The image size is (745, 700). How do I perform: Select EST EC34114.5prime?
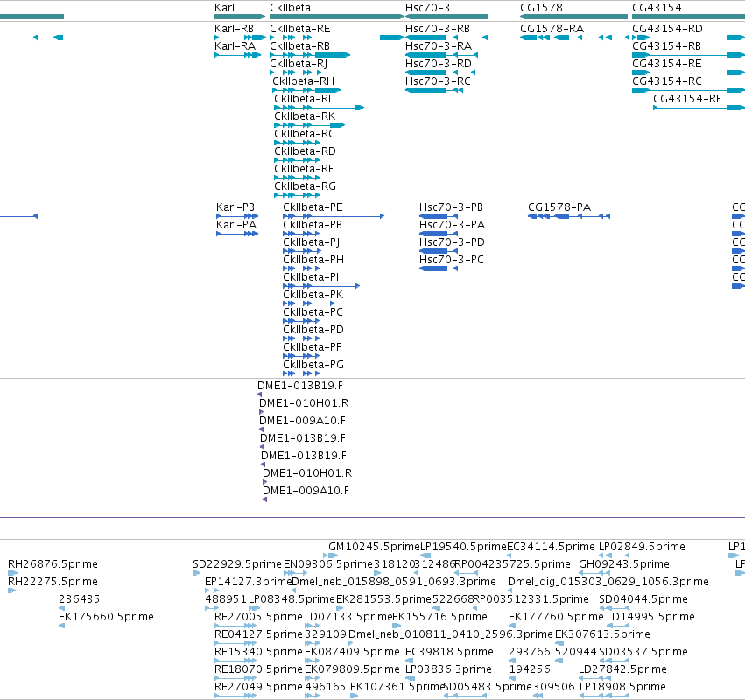551,547
